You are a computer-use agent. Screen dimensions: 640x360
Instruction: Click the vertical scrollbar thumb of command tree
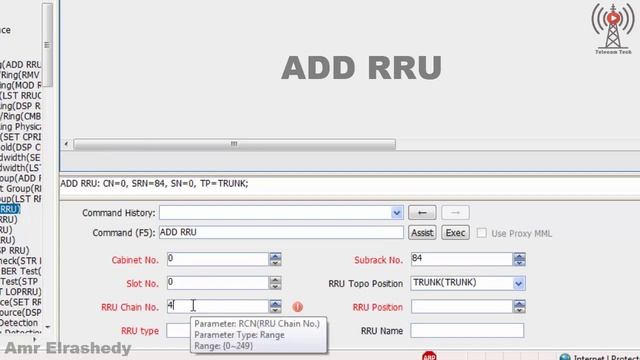point(47,45)
